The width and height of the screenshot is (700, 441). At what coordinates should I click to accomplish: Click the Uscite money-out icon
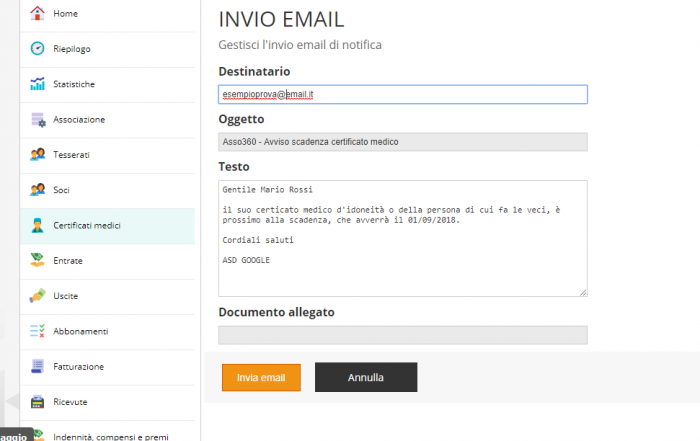coord(38,295)
